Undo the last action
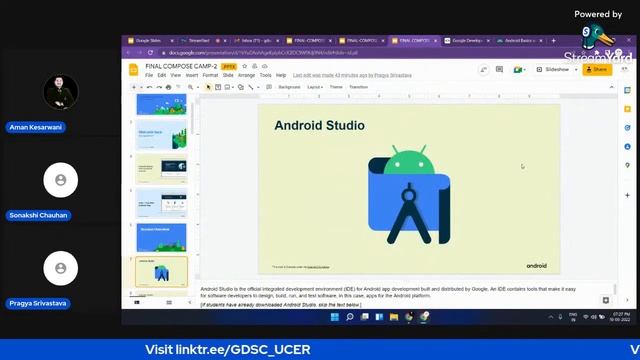Screen dimensions: 640x360 (149, 87)
